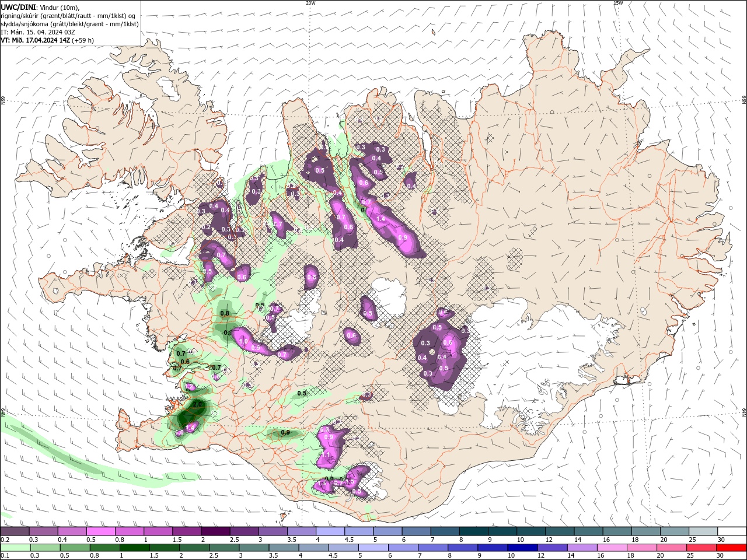747x560 pixels.
Task: Click the pale green 0.1 rain legend swatch
Action: (x=15, y=548)
